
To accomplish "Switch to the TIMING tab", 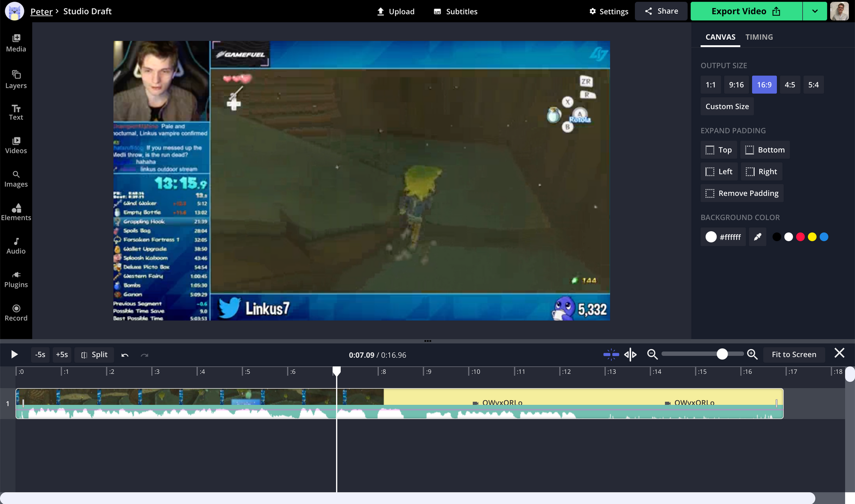I will [759, 37].
